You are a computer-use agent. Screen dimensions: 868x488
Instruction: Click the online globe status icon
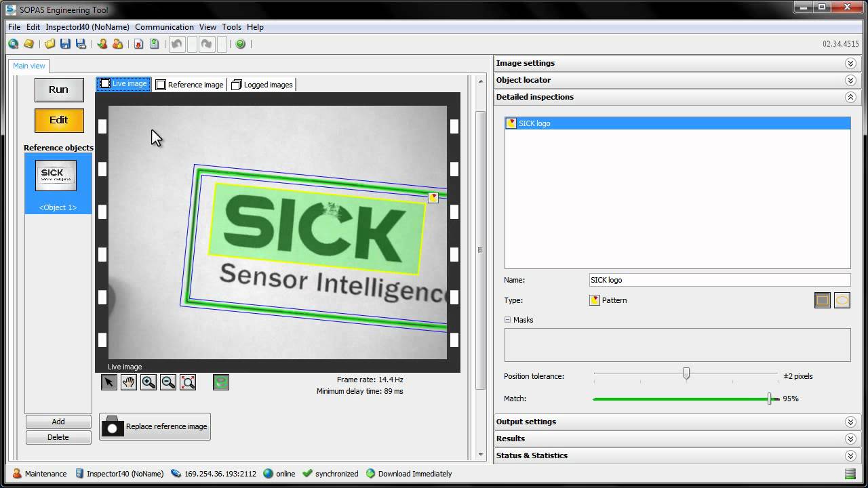coord(269,474)
